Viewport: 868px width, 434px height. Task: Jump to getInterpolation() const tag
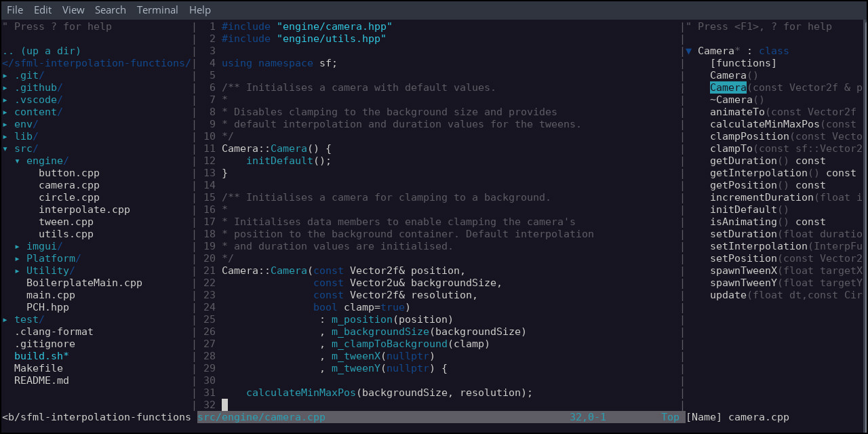pyautogui.click(x=783, y=173)
